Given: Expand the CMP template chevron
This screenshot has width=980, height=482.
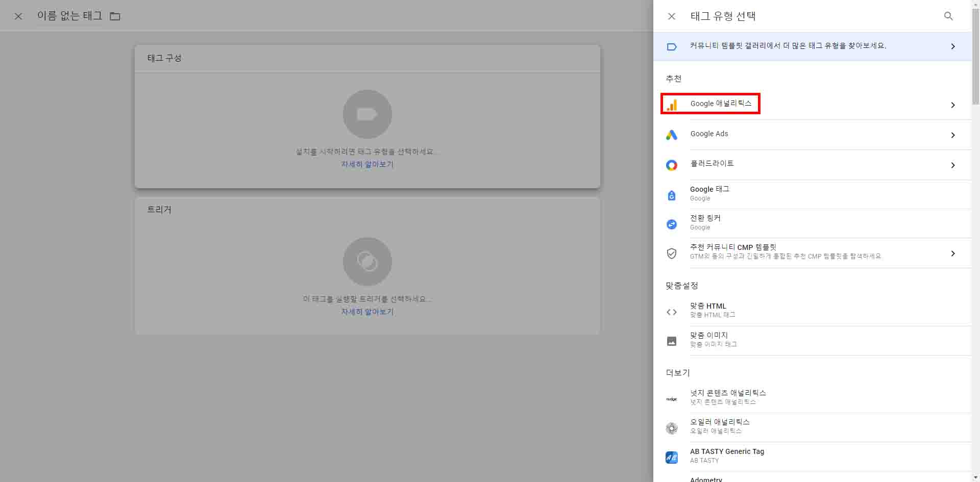Looking at the screenshot, I should point(953,253).
